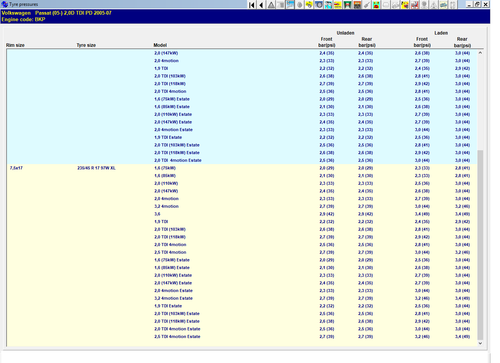Select 2,0 4motion in the yellow section
500x363 pixels.
[166, 199]
